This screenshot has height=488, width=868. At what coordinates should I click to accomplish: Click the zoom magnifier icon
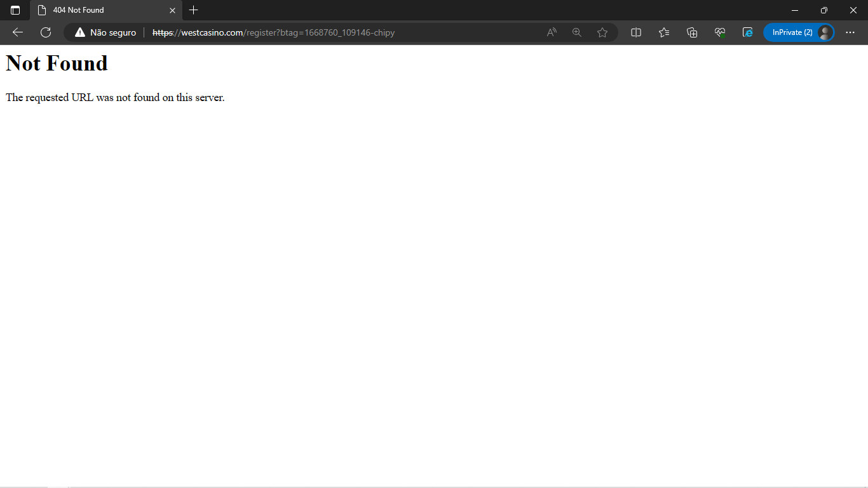click(x=576, y=32)
